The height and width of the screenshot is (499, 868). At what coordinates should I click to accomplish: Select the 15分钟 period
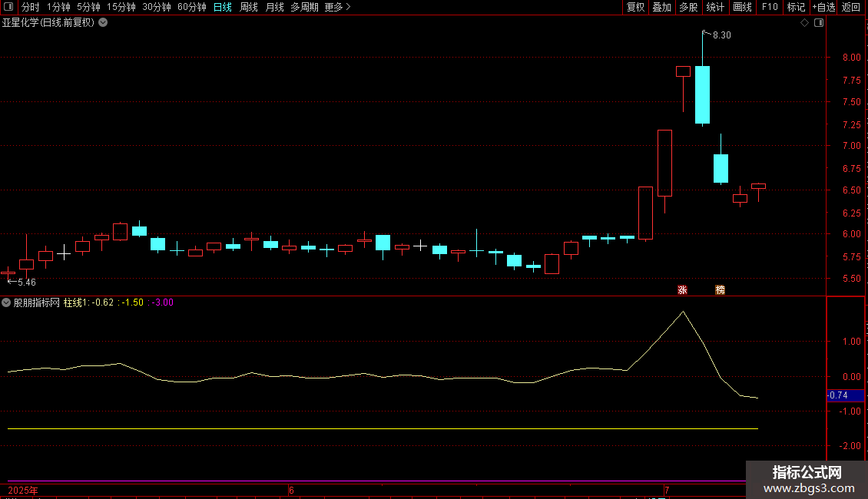(x=121, y=7)
